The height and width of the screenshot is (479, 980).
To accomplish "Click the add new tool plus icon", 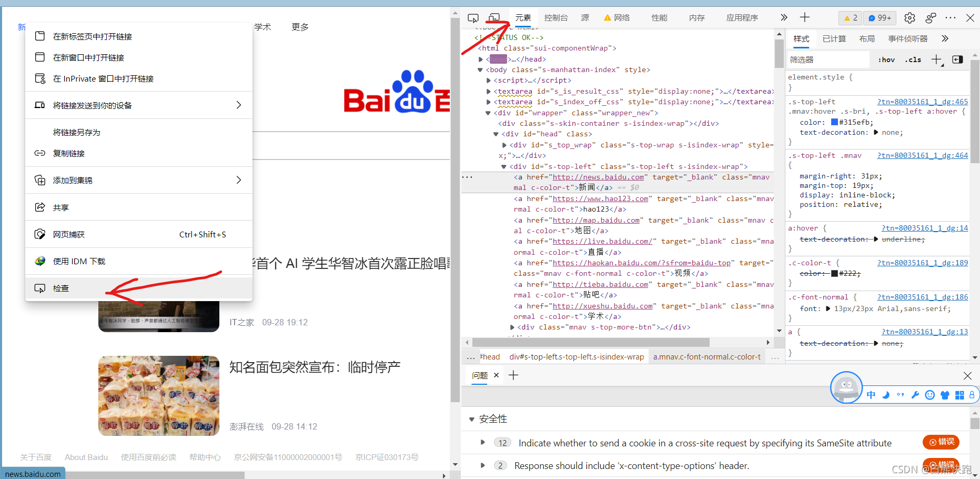I will point(805,18).
